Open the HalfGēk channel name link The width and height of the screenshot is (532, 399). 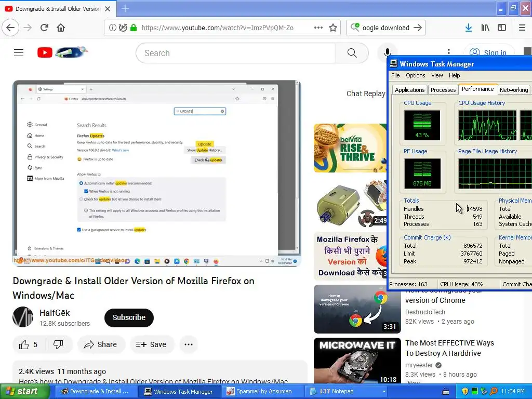(55, 313)
